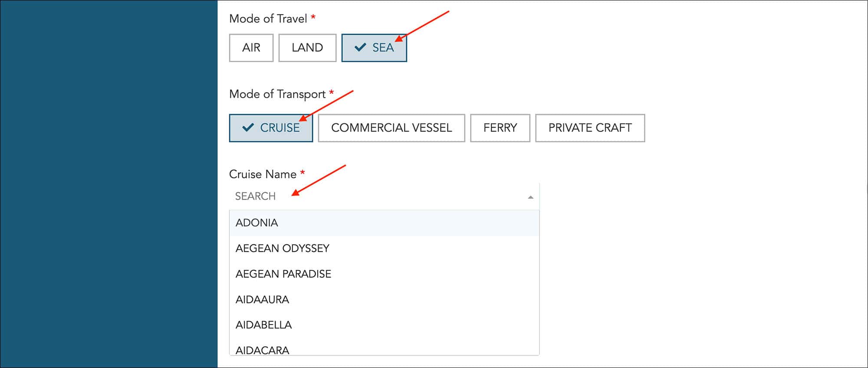Deselect the CRUISE transport mode

click(271, 128)
